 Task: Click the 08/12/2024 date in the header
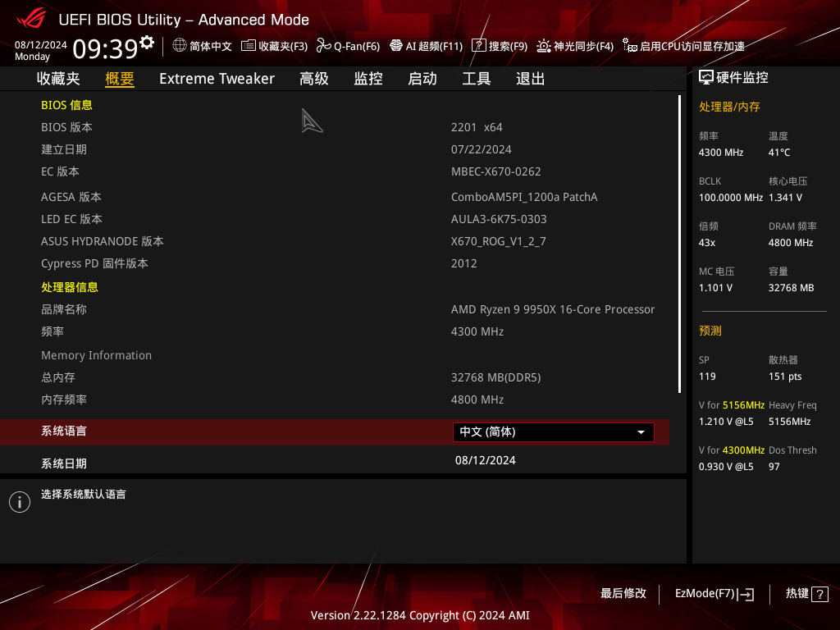[41, 45]
